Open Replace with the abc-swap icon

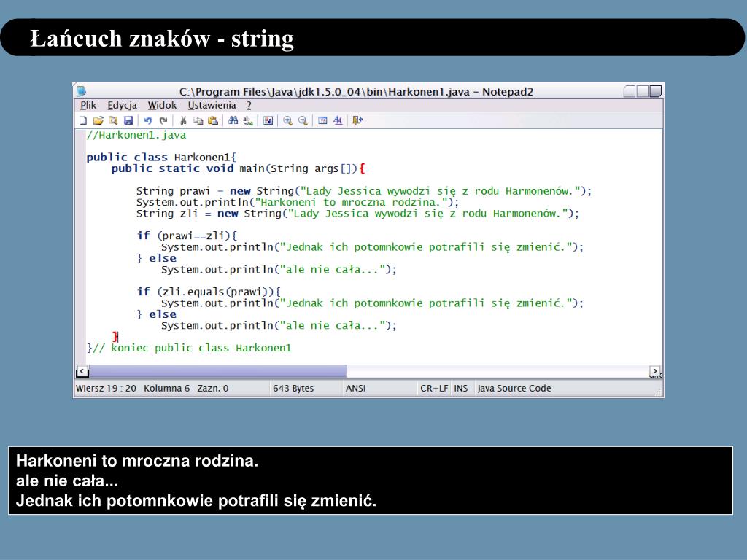[248, 120]
